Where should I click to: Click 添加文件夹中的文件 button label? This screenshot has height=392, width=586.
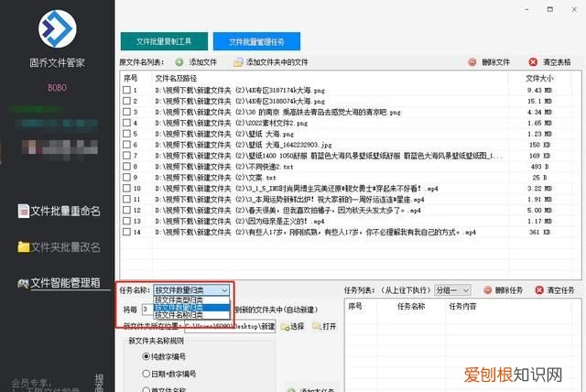[277, 62]
